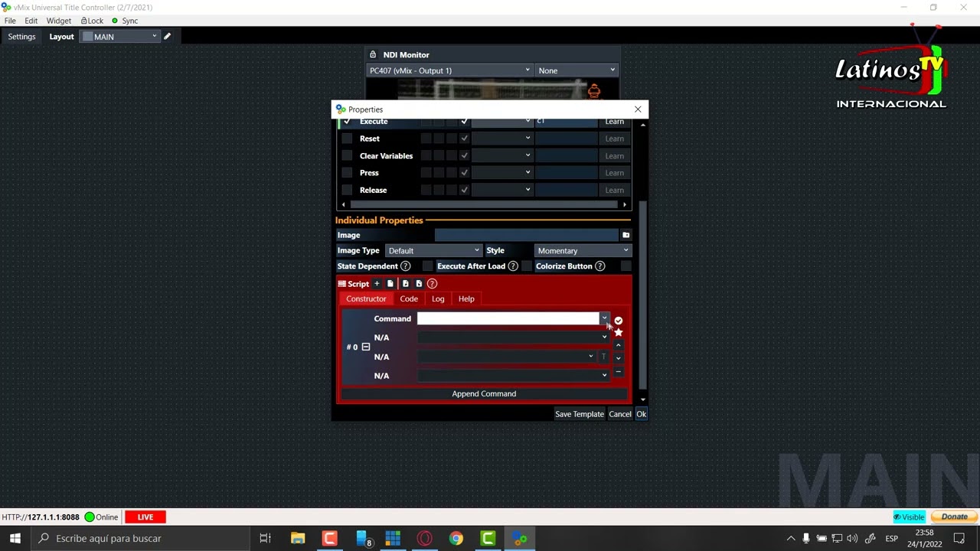980x551 pixels.
Task: Open the Script help question icon
Action: click(x=432, y=284)
